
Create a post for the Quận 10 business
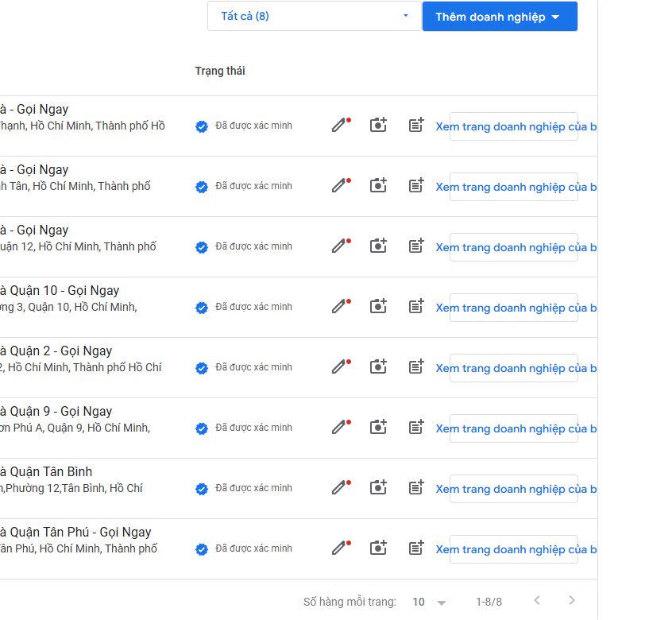(416, 306)
